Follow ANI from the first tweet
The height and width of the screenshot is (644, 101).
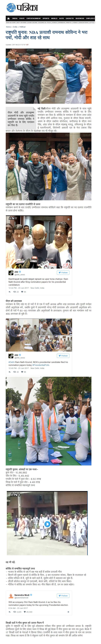pos(63,272)
